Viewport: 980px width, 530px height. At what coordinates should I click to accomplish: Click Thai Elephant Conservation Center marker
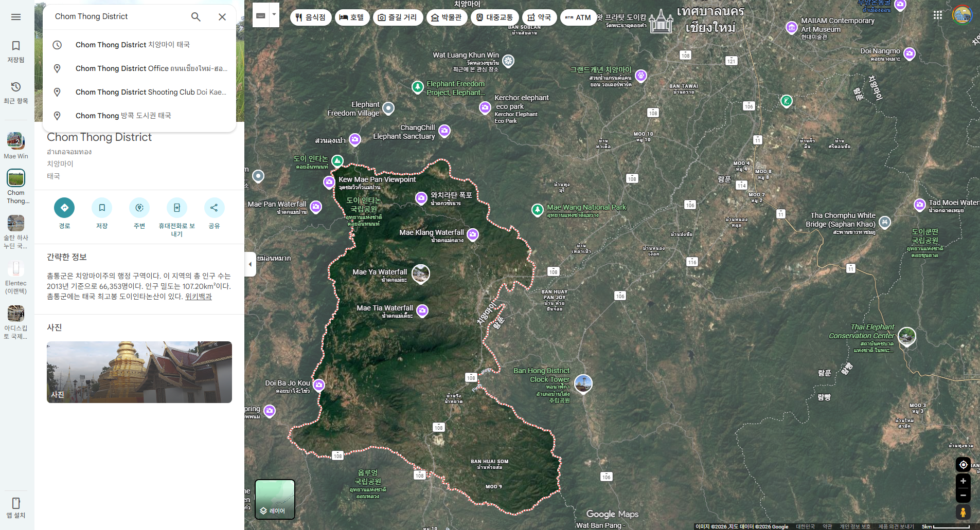[x=906, y=336]
